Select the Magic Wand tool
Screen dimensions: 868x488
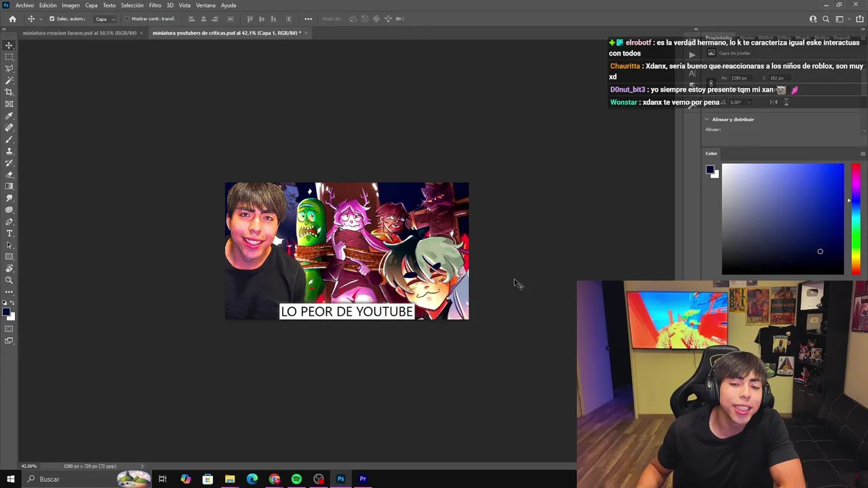pos(9,81)
